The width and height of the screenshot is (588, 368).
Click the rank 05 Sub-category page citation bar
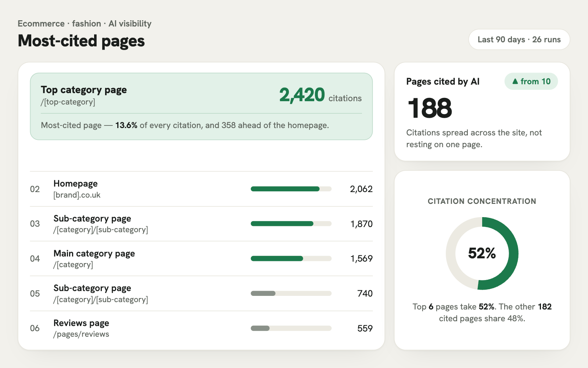coord(291,293)
